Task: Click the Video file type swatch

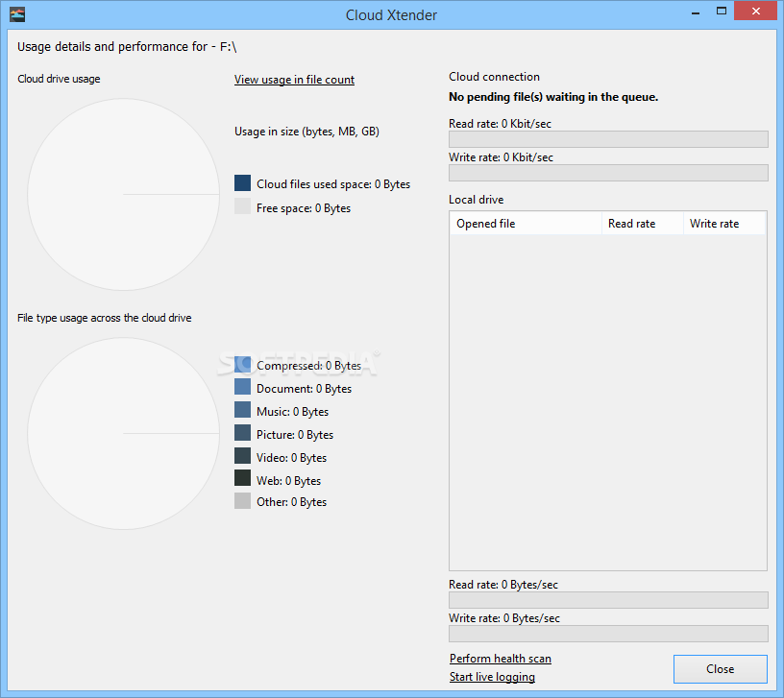Action: pos(242,456)
